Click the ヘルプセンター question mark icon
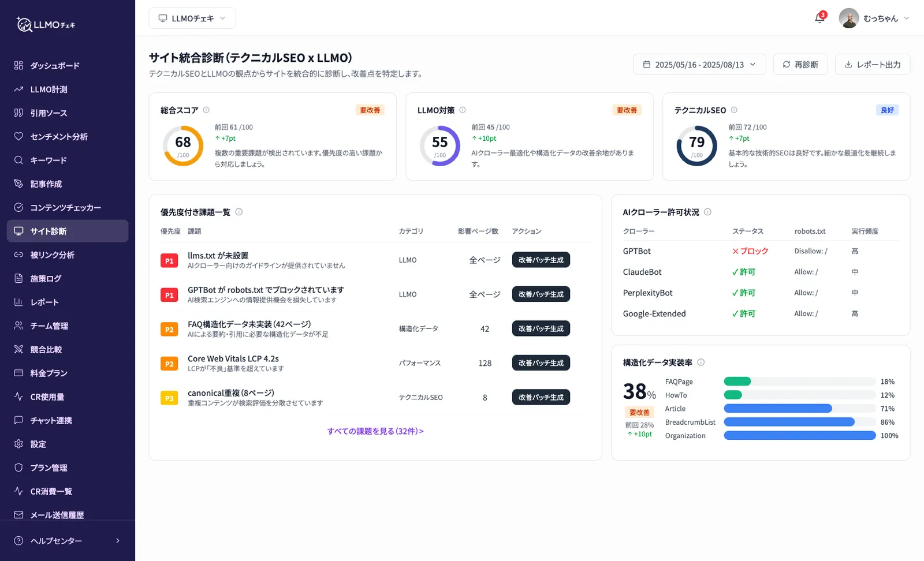The width and height of the screenshot is (924, 561). [18, 541]
